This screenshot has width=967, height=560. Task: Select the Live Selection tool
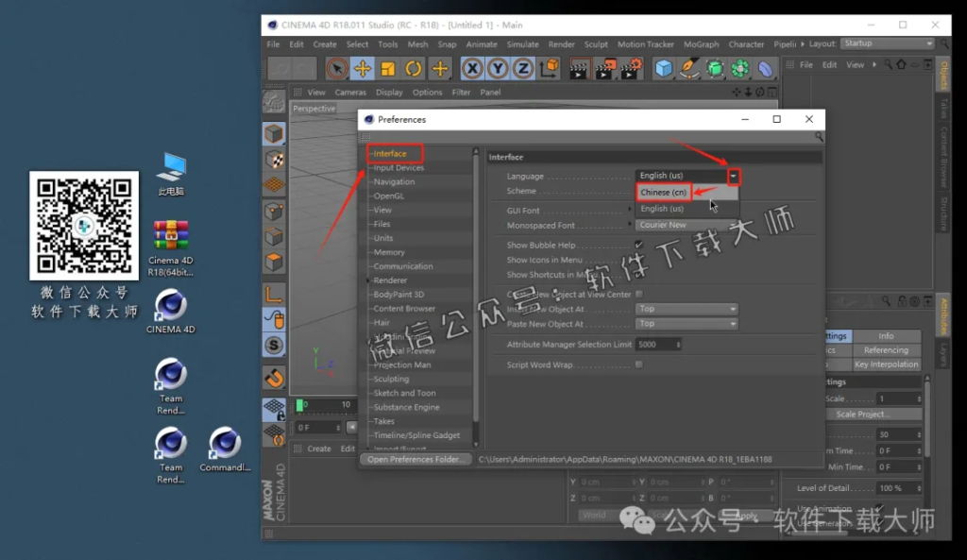tap(336, 68)
